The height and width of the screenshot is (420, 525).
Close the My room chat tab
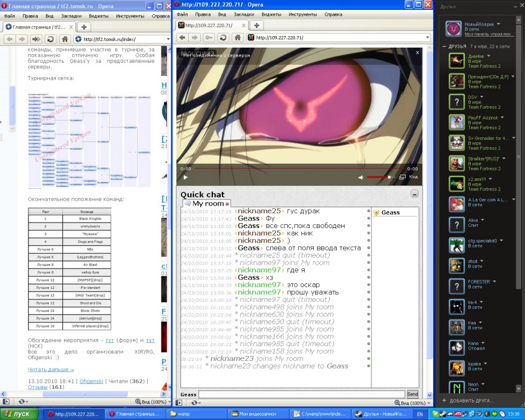point(227,204)
